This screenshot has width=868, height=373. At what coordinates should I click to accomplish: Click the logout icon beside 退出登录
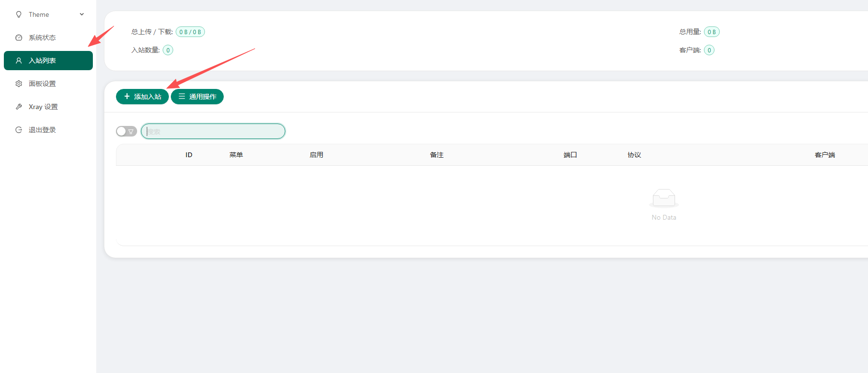coord(19,130)
